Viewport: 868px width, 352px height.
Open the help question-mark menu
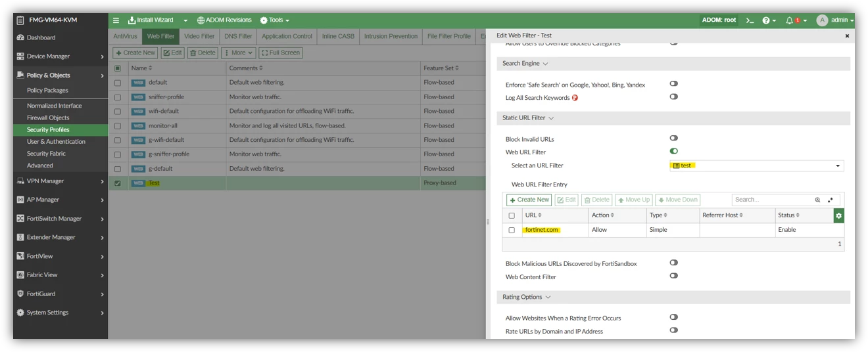point(769,20)
